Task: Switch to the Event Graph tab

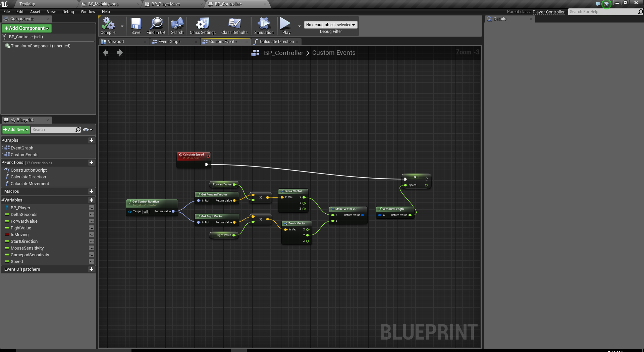Action: point(169,42)
